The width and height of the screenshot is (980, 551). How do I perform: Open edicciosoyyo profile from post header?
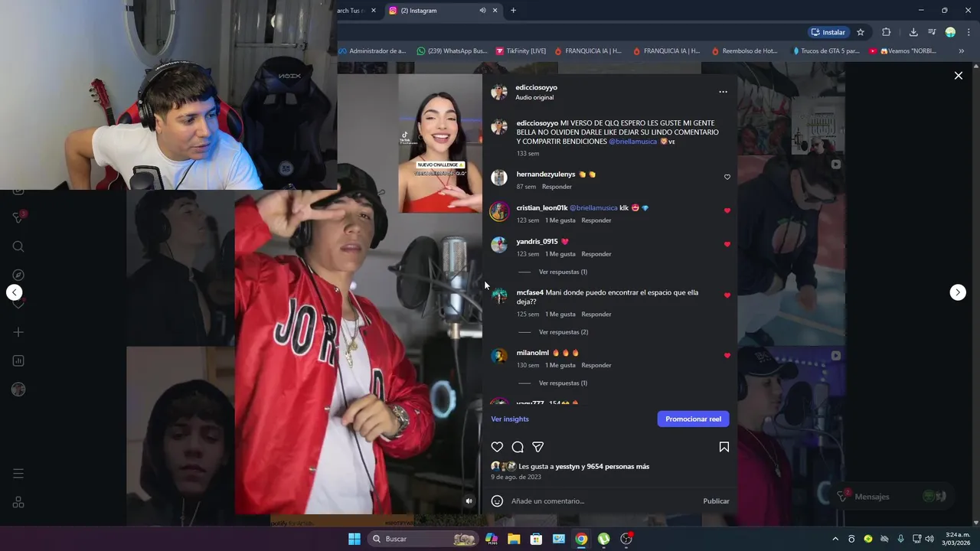(536, 87)
